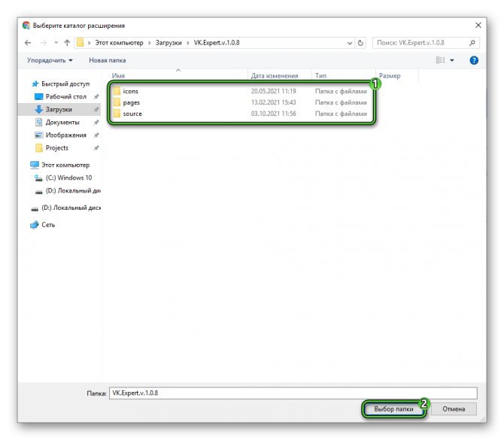Expand address bar history dropdown
504x440 pixels.
(349, 43)
